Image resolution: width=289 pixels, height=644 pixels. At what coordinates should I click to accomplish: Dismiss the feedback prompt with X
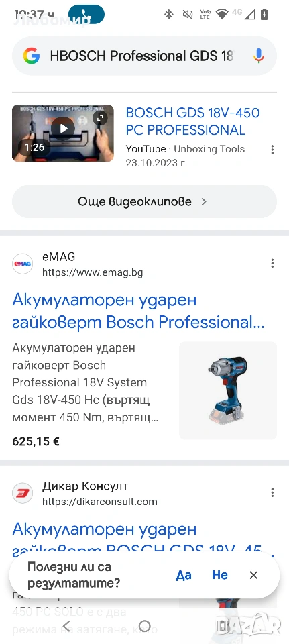253,575
